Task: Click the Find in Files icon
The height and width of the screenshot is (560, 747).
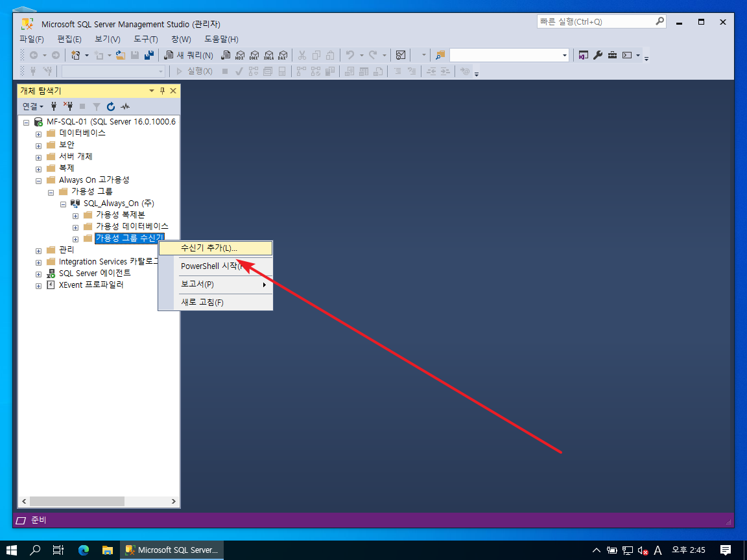Action: [440, 55]
